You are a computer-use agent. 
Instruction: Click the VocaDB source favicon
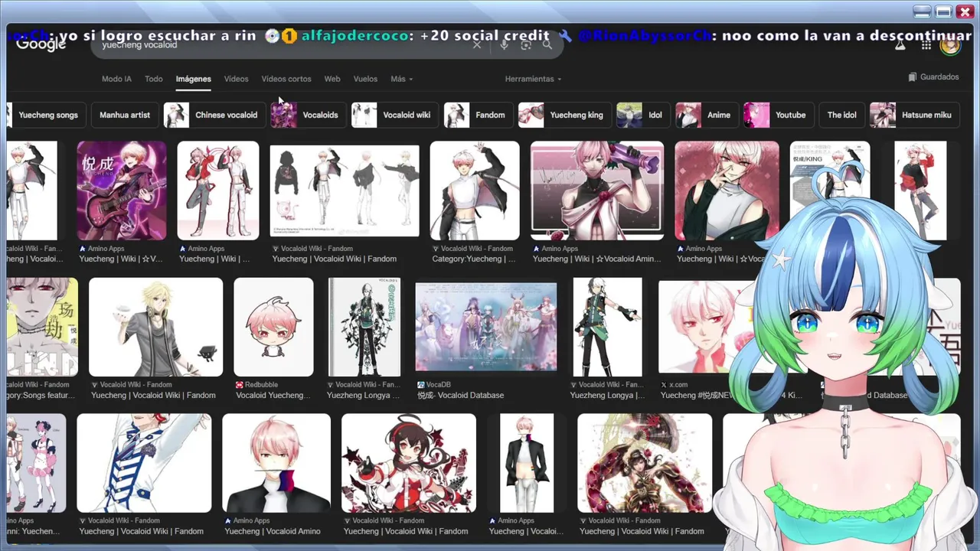pos(421,385)
